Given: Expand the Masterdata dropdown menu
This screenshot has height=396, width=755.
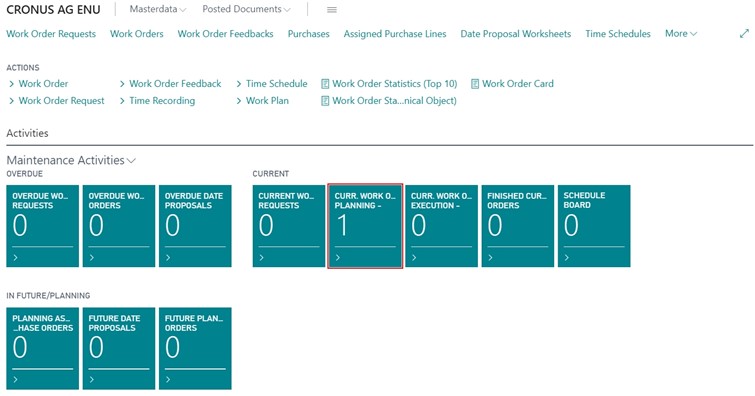Looking at the screenshot, I should 158,9.
